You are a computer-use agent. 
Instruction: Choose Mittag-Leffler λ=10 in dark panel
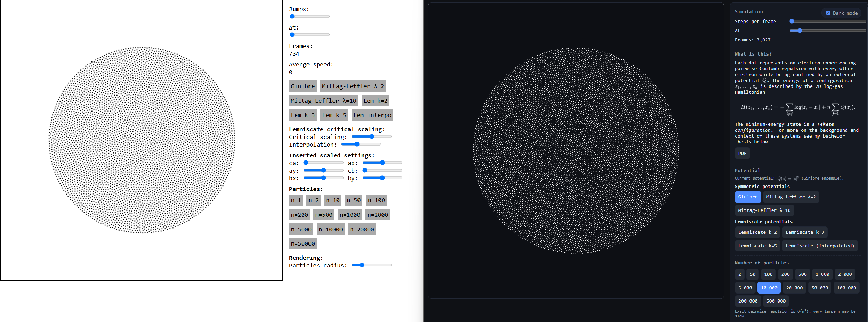[x=764, y=210]
